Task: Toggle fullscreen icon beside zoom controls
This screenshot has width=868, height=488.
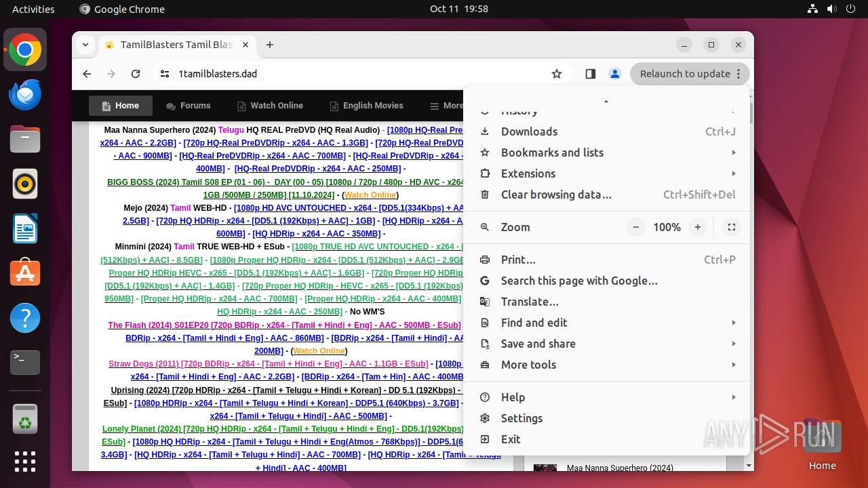Action: pos(732,227)
